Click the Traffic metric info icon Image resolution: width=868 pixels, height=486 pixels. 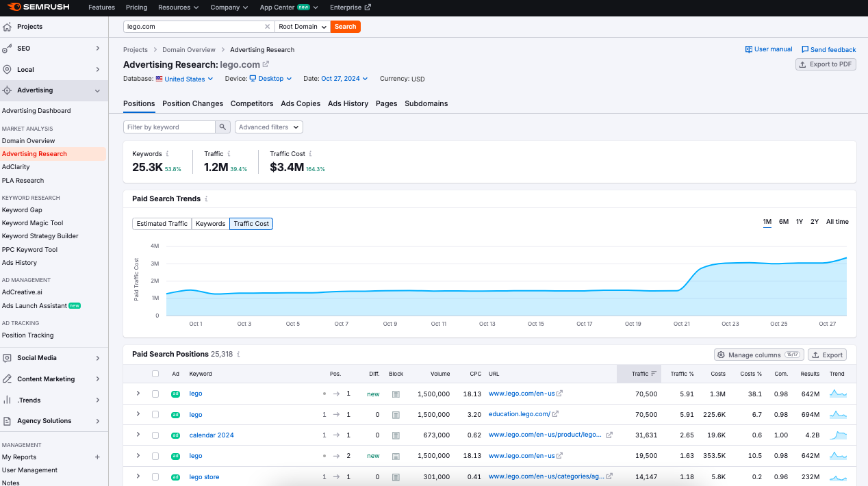coord(229,154)
